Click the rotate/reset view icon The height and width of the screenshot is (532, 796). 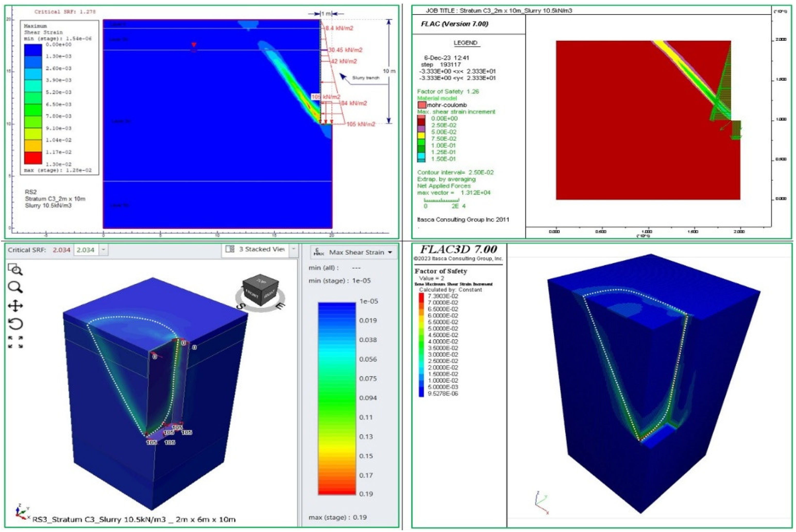[x=15, y=324]
